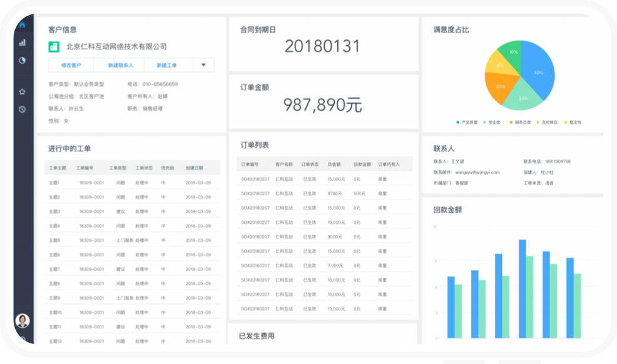Click the 总金额 column header in order list
This screenshot has width=617, height=364.
click(x=336, y=164)
